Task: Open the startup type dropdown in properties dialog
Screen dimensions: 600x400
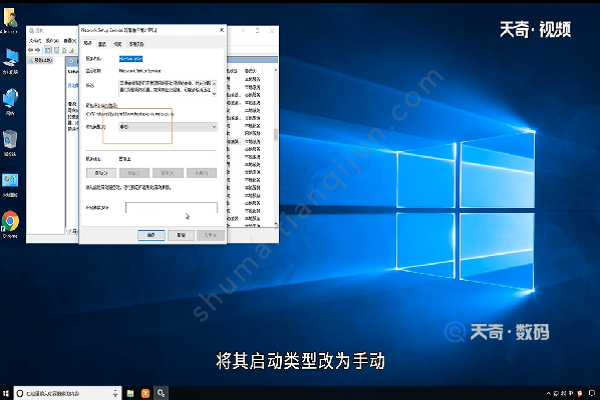Action: click(168, 127)
